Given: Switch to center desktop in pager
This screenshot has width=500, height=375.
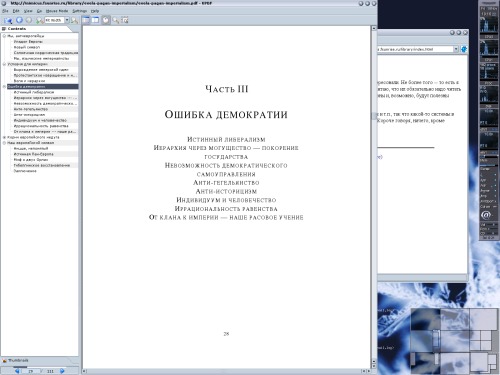Looking at the screenshot, I should (455, 341).
